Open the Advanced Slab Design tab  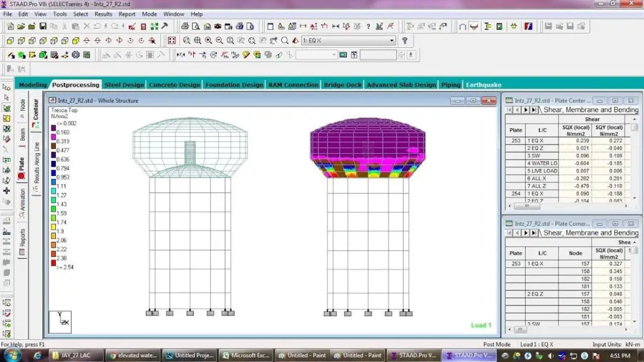[401, 85]
